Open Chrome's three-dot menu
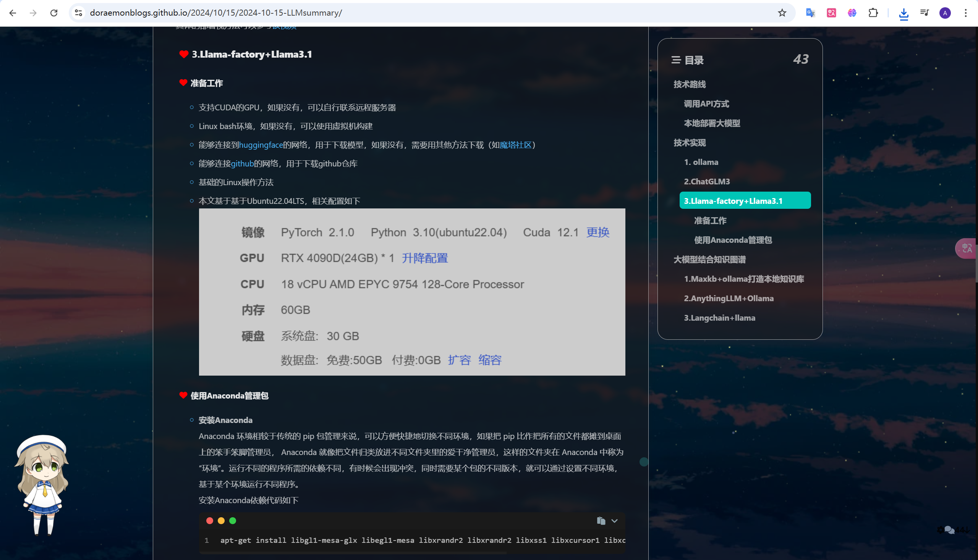The width and height of the screenshot is (978, 560). [966, 13]
